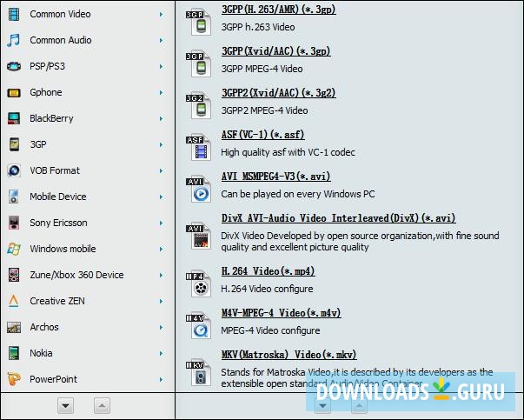Click '3GPP h.263 Video' description
The width and height of the screenshot is (524, 420).
258,27
